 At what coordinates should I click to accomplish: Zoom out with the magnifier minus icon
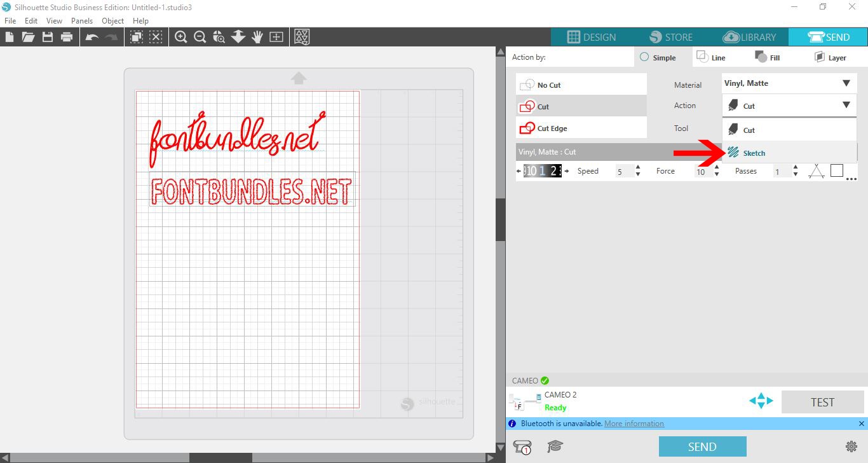pyautogui.click(x=200, y=37)
